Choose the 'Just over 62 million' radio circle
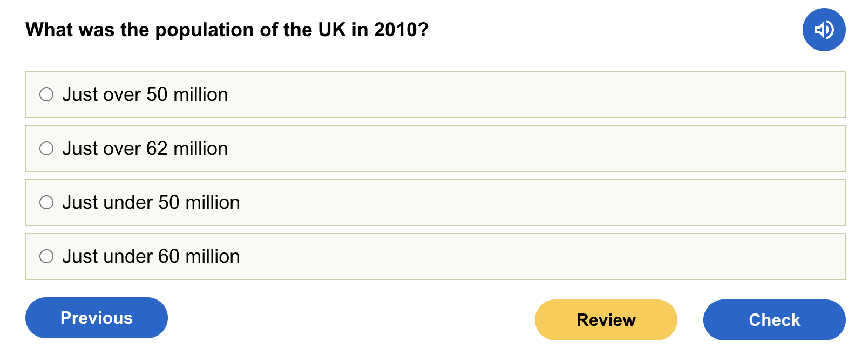The height and width of the screenshot is (355, 868). (46, 148)
